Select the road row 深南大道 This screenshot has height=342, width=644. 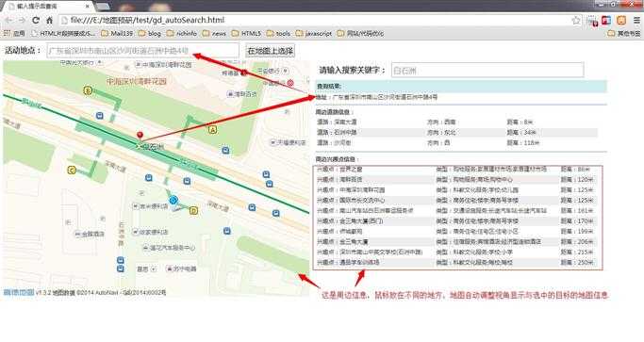[x=456, y=122]
